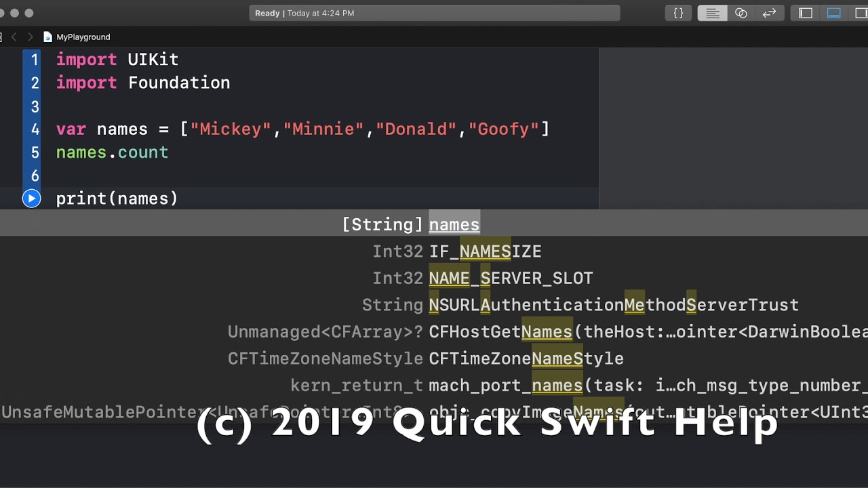Toggle the debug area panel
The image size is (868, 488).
(x=834, y=13)
